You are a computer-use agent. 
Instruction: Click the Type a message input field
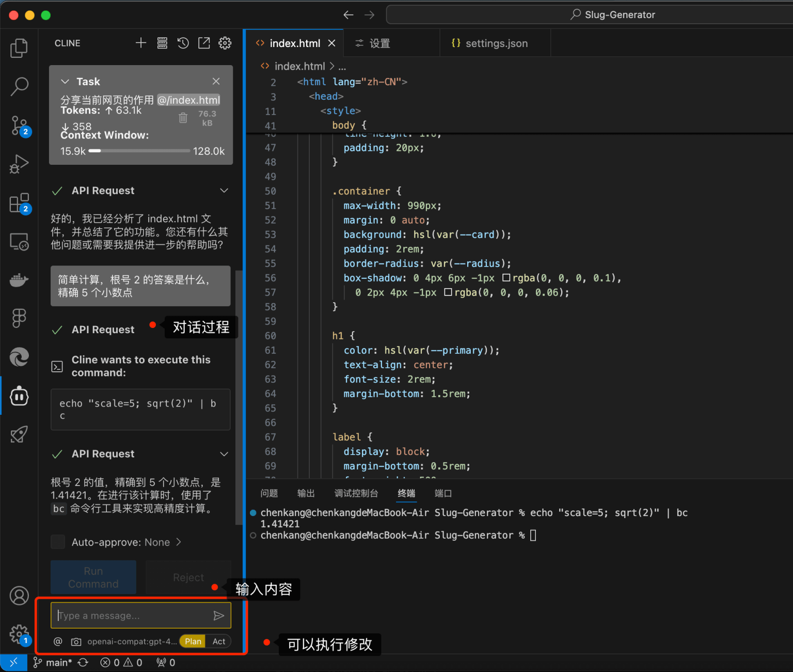129,615
